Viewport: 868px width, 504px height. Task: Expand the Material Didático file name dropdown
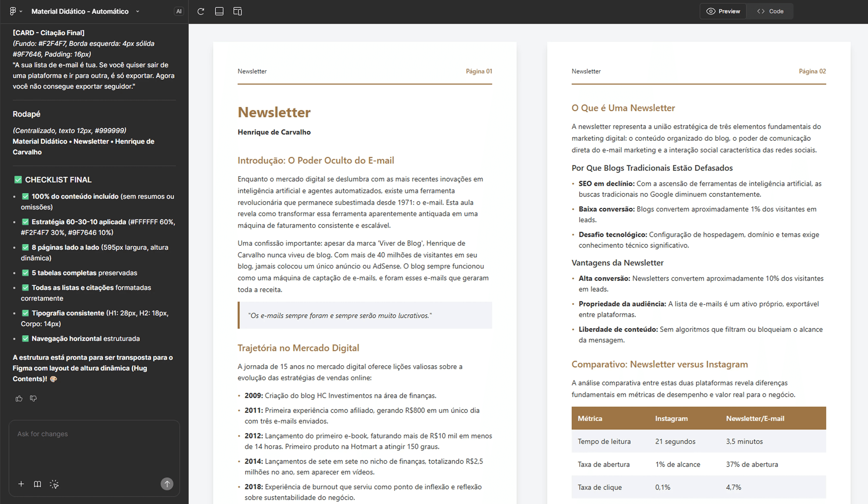pyautogui.click(x=137, y=11)
